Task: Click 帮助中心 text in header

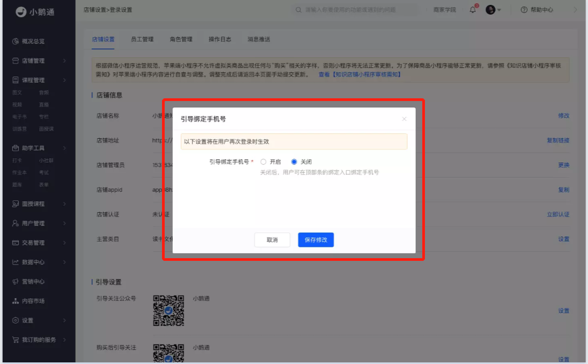Action: point(542,10)
